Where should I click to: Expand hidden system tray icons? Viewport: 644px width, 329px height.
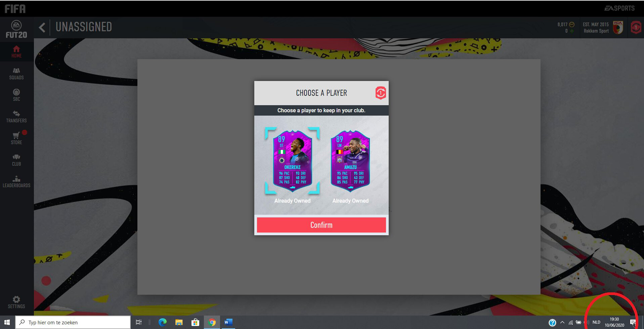[x=562, y=322]
